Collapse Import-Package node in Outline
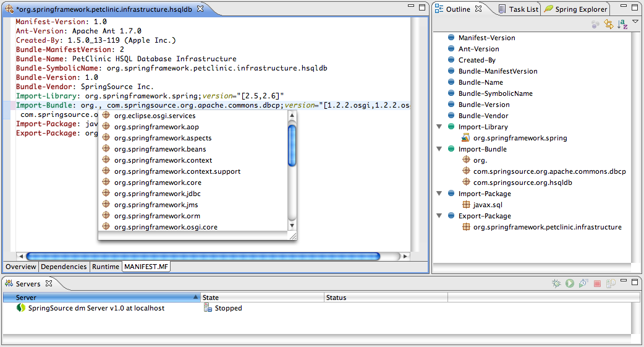Screen dimensions: 644x347 pyautogui.click(x=439, y=193)
